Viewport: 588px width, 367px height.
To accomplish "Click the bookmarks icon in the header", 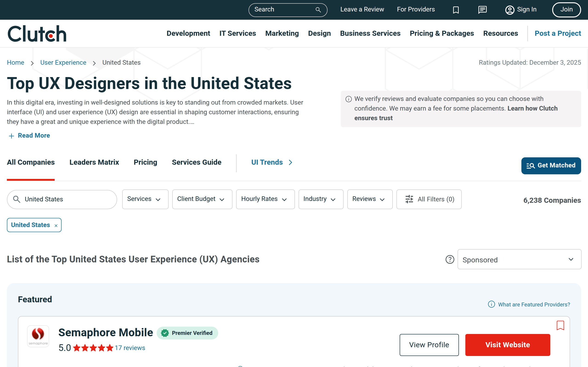I will tap(456, 10).
